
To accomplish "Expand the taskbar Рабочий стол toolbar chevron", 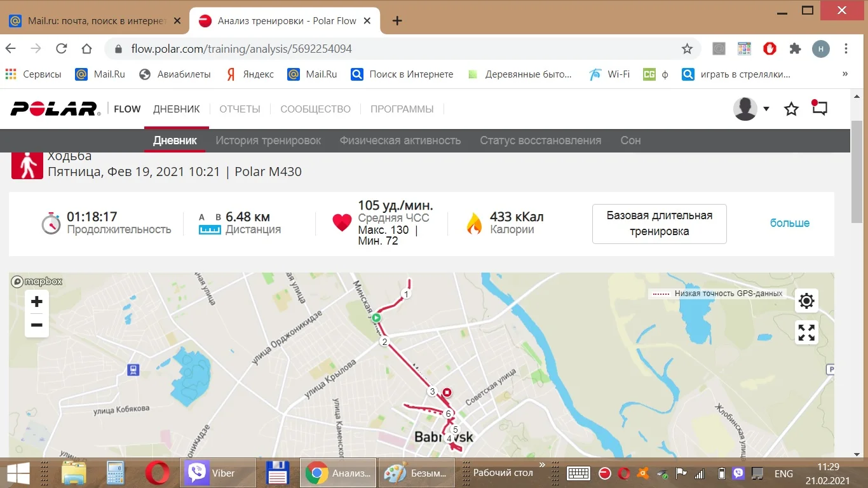I will click(x=542, y=465).
